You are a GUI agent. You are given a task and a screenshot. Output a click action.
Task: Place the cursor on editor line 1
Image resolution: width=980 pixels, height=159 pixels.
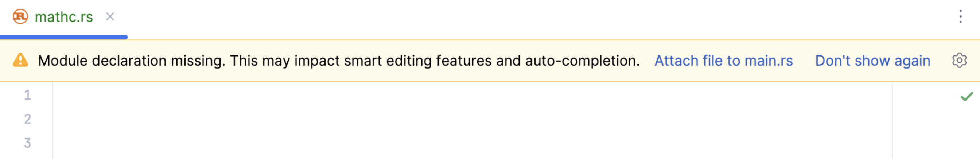456,95
